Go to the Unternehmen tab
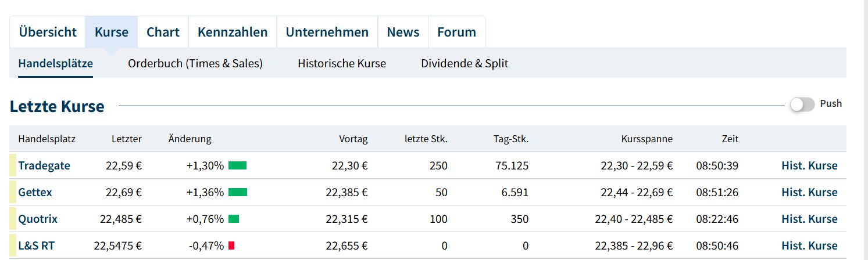The width and height of the screenshot is (868, 260). pos(327,32)
